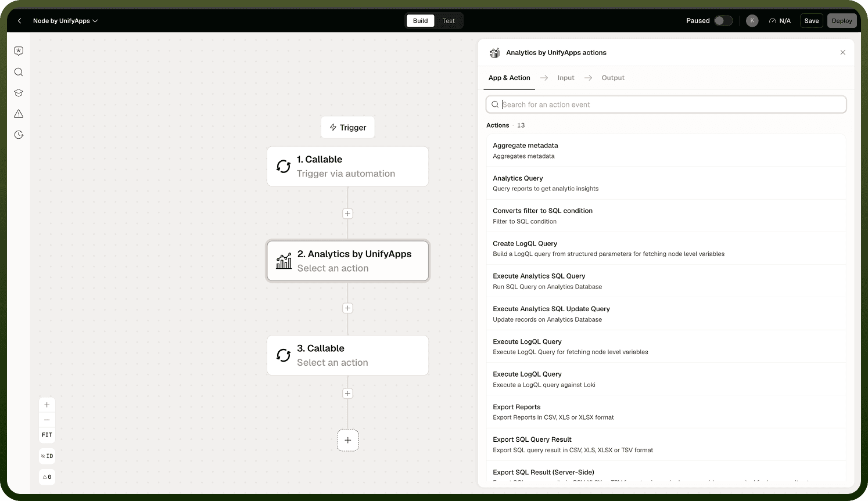Image resolution: width=868 pixels, height=501 pixels.
Task: Open the version history clock icon
Action: pyautogui.click(x=19, y=135)
